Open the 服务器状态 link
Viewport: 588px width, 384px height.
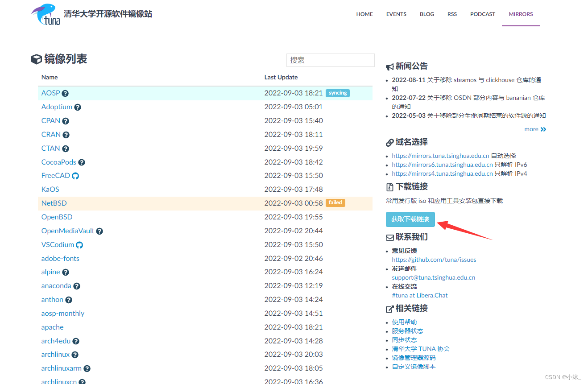407,331
